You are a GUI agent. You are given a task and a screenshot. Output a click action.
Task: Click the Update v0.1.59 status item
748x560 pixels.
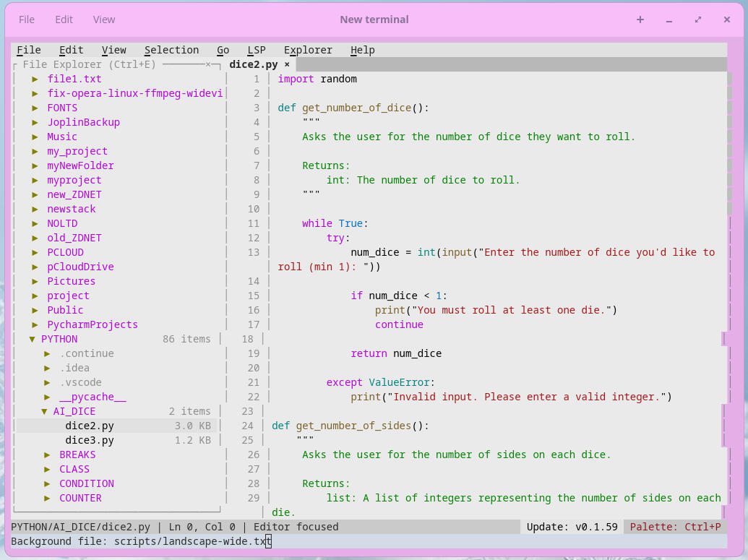click(x=572, y=527)
